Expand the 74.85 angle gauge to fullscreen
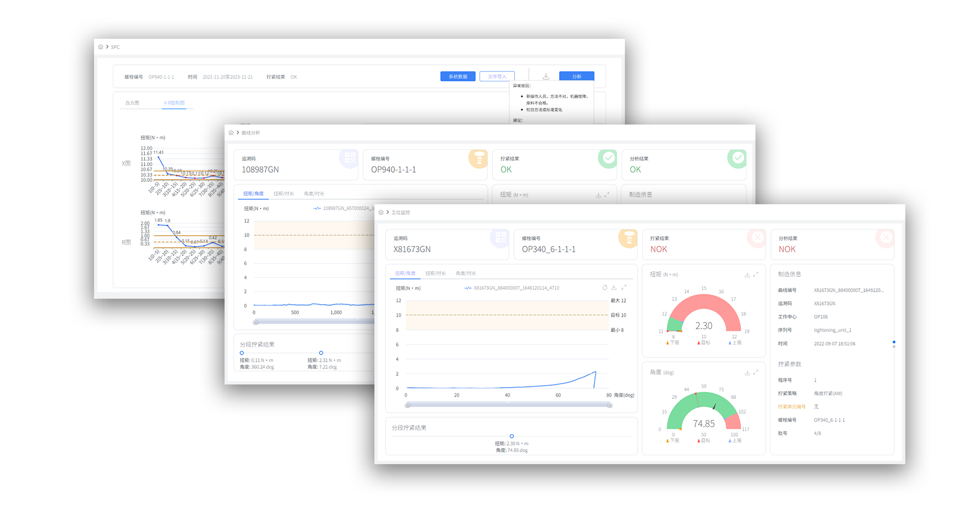Viewport: 980px width, 509px height. coord(756,373)
